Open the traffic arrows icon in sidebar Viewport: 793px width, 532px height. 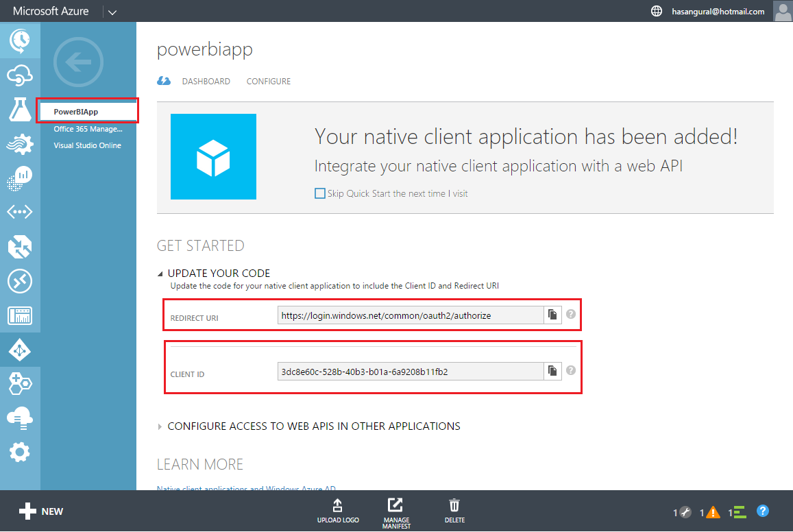click(x=20, y=247)
